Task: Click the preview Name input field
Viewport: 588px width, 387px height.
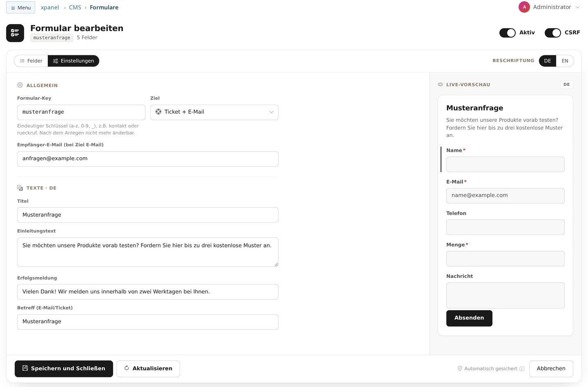Action: pyautogui.click(x=506, y=164)
